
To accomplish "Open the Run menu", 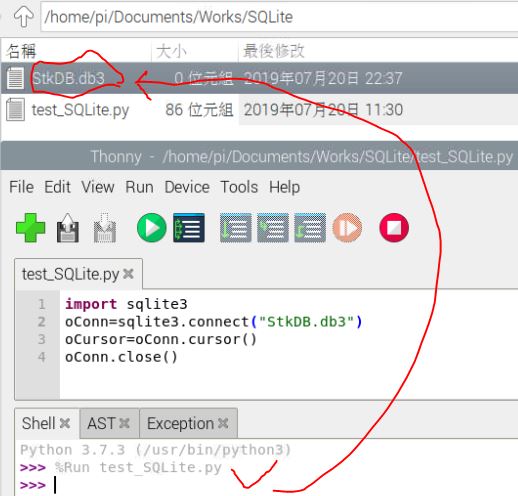I will click(139, 187).
